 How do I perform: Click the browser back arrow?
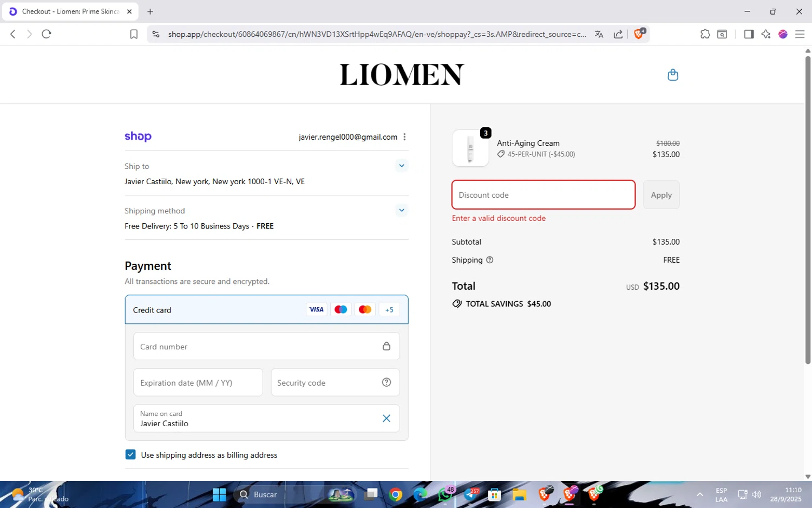[x=13, y=34]
